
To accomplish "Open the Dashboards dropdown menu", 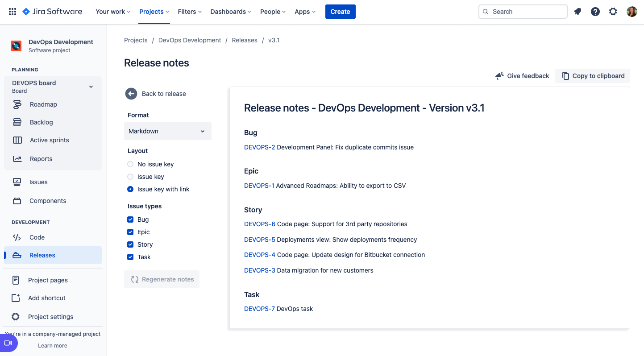I will [x=231, y=12].
